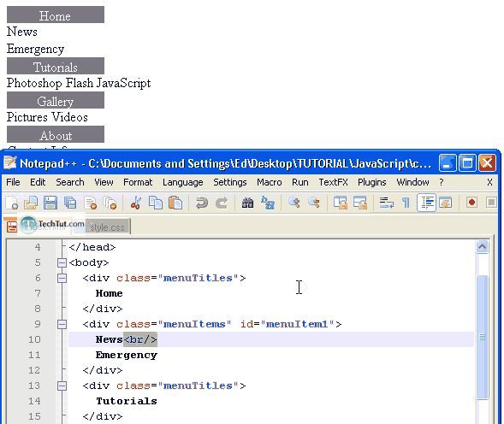Screen dimensions: 504x424
Task: Click the editor vertical scrollbar thumb
Action: coord(482,337)
